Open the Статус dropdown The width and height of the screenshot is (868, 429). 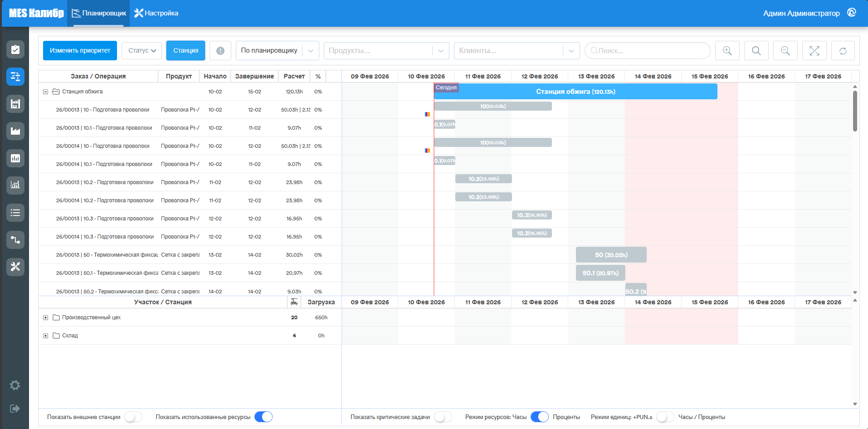click(x=141, y=50)
